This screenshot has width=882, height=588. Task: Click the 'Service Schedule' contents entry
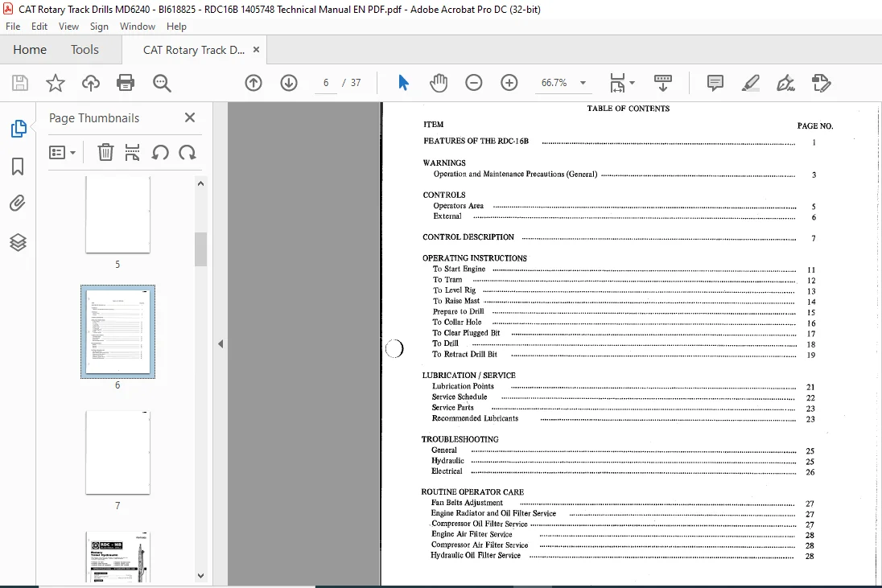(x=460, y=397)
